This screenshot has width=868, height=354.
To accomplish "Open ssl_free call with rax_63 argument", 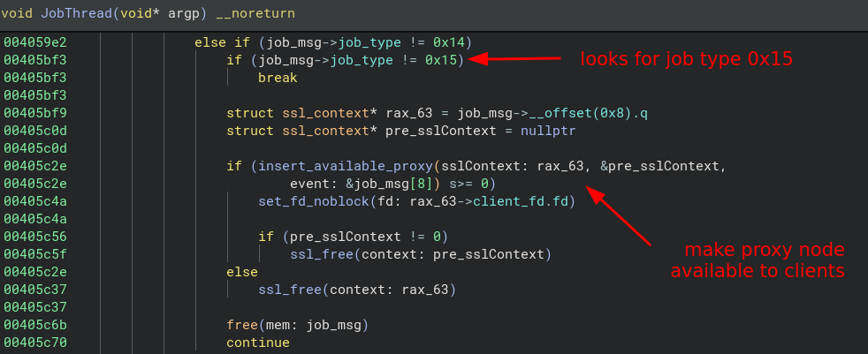I will click(x=290, y=290).
